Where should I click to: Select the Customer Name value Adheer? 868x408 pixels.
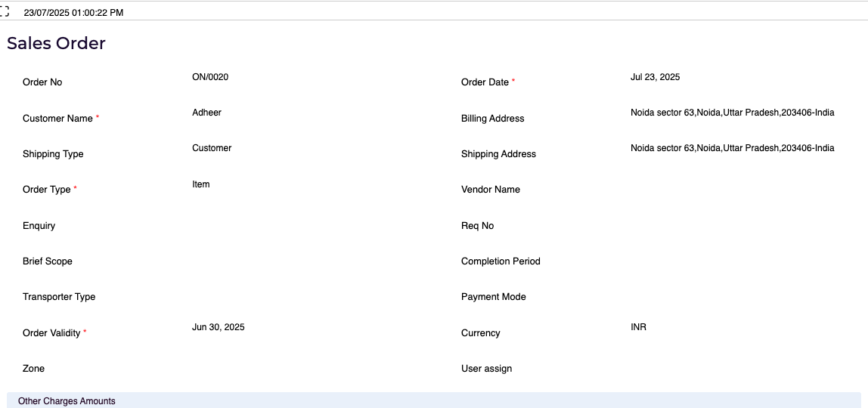(x=206, y=113)
